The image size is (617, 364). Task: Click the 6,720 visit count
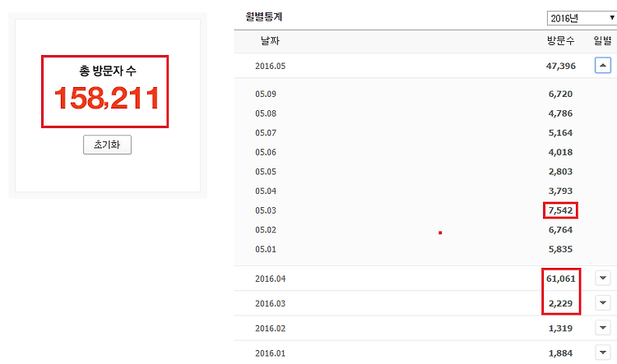coord(561,94)
